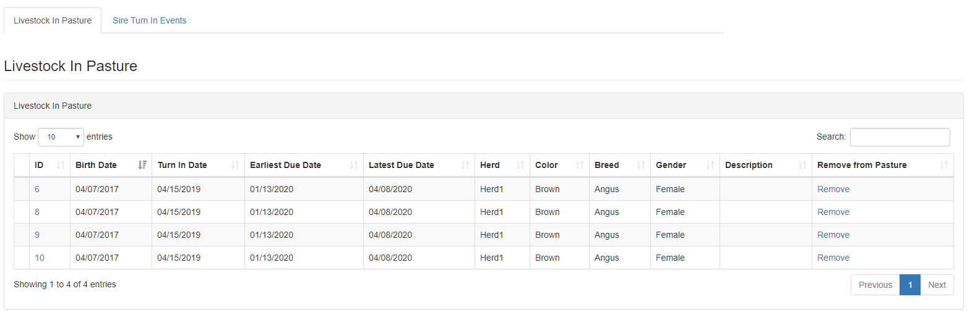Click Birth Date descending sort icon
This screenshot has height=320, width=980.
142,165
